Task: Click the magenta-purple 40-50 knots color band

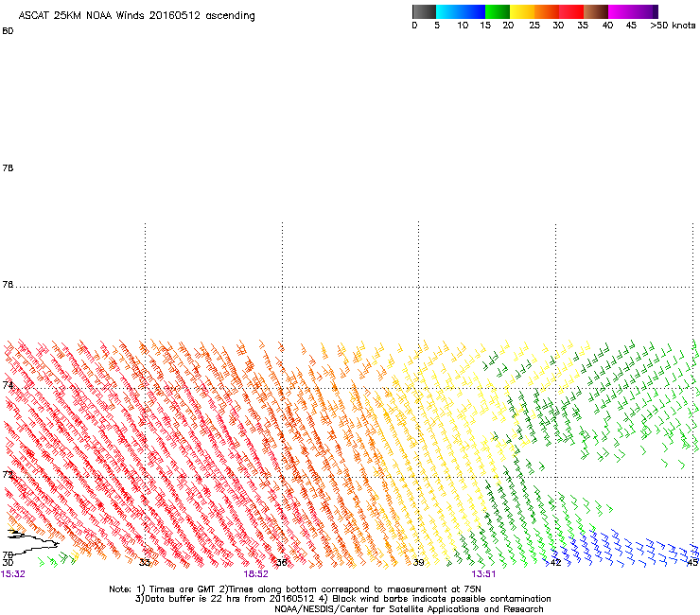Action: [633, 11]
